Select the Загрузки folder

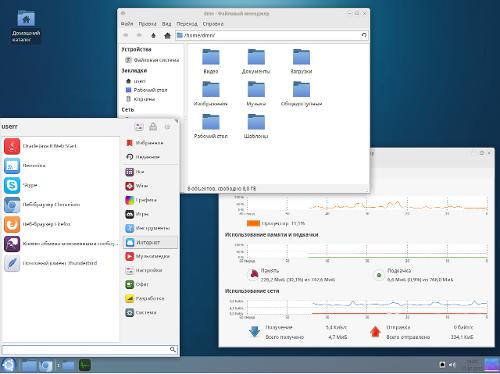click(301, 61)
